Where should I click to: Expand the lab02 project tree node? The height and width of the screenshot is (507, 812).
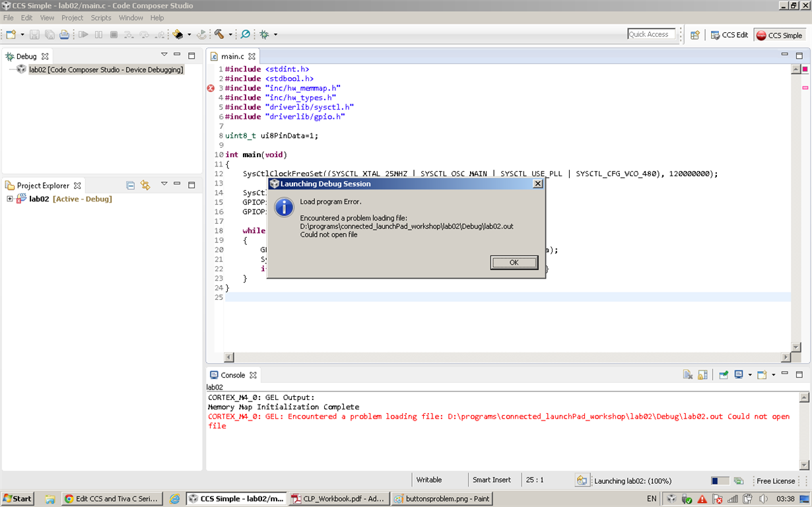pos(10,199)
